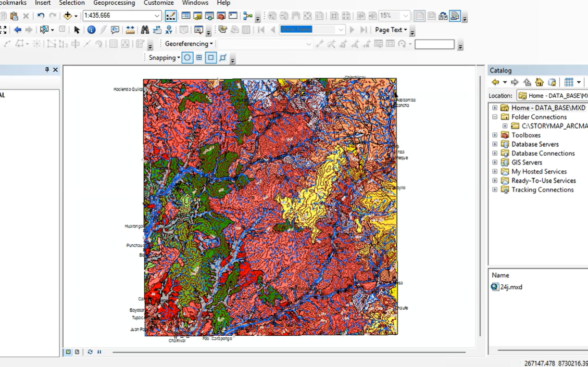Select the 24j.mxd file in Catalog
The image size is (588, 367).
pos(511,287)
